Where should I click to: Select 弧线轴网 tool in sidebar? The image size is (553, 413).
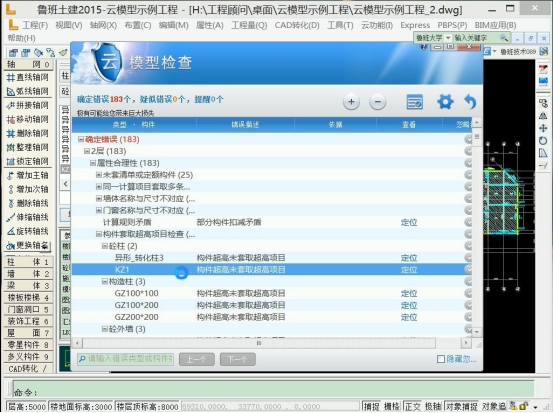coord(28,91)
